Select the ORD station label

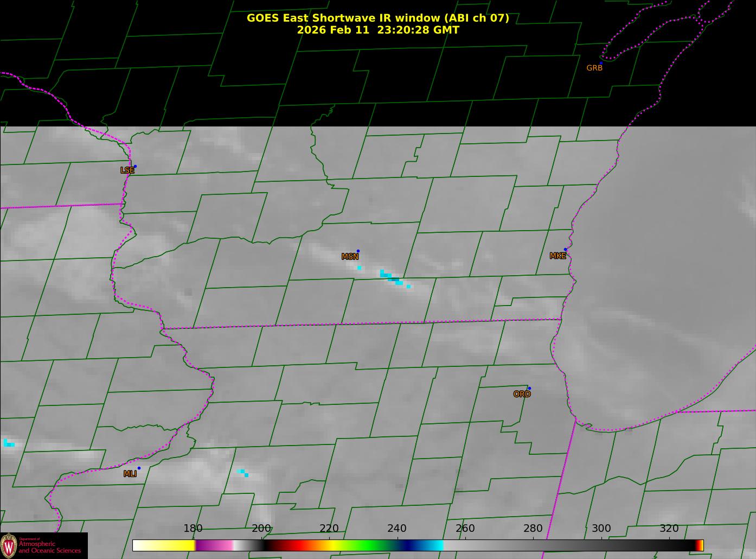pos(522,395)
